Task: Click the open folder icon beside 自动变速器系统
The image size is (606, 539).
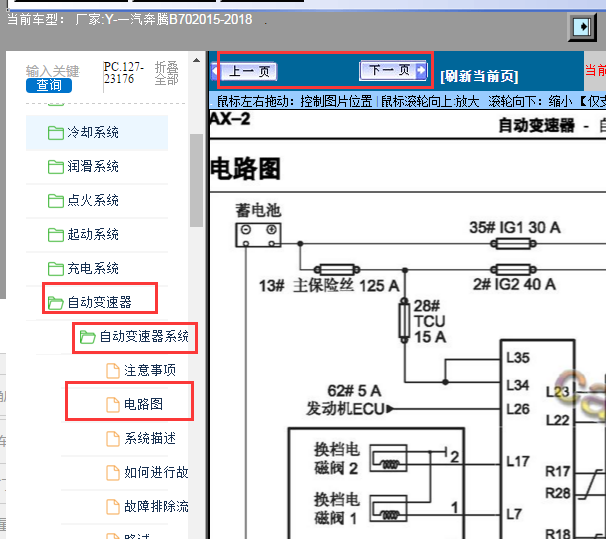Action: click(88, 337)
